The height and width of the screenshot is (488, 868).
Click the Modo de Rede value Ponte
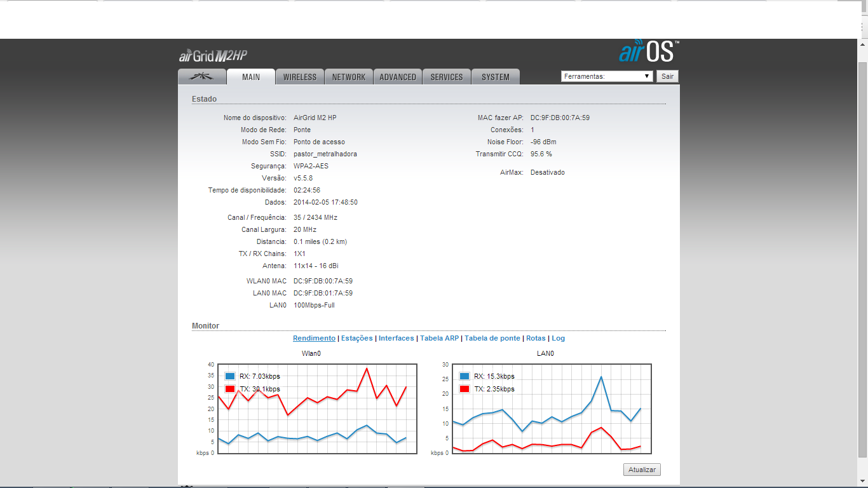tap(302, 130)
